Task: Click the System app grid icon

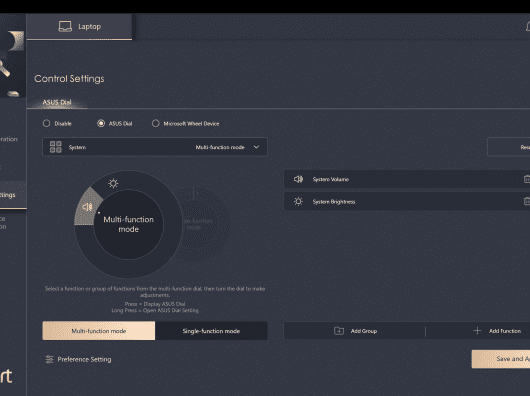Action: pos(56,147)
